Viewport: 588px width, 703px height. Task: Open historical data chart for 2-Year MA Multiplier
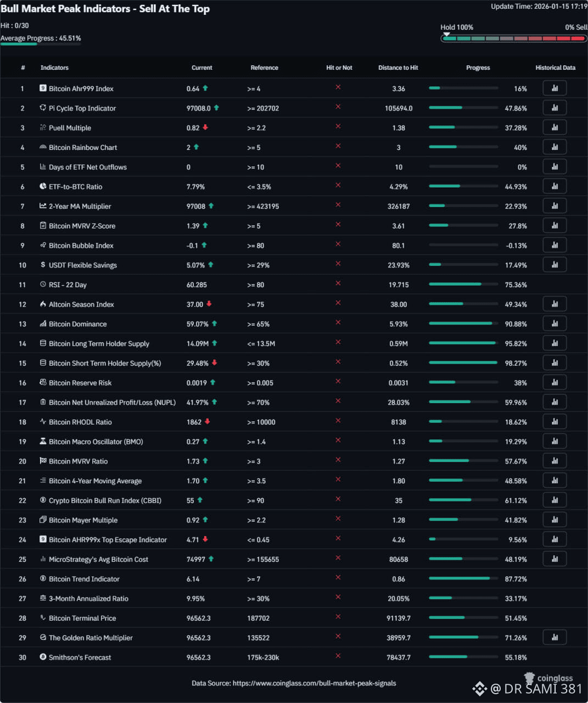tap(555, 206)
